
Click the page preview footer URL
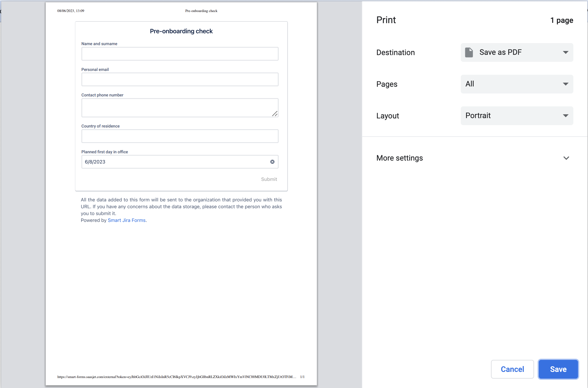point(176,377)
